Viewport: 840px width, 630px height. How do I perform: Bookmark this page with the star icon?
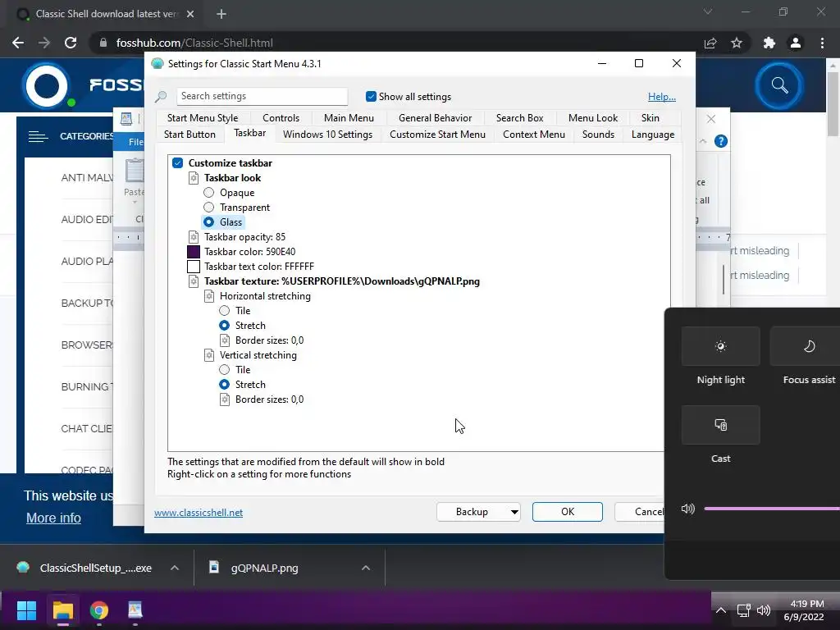coord(737,43)
